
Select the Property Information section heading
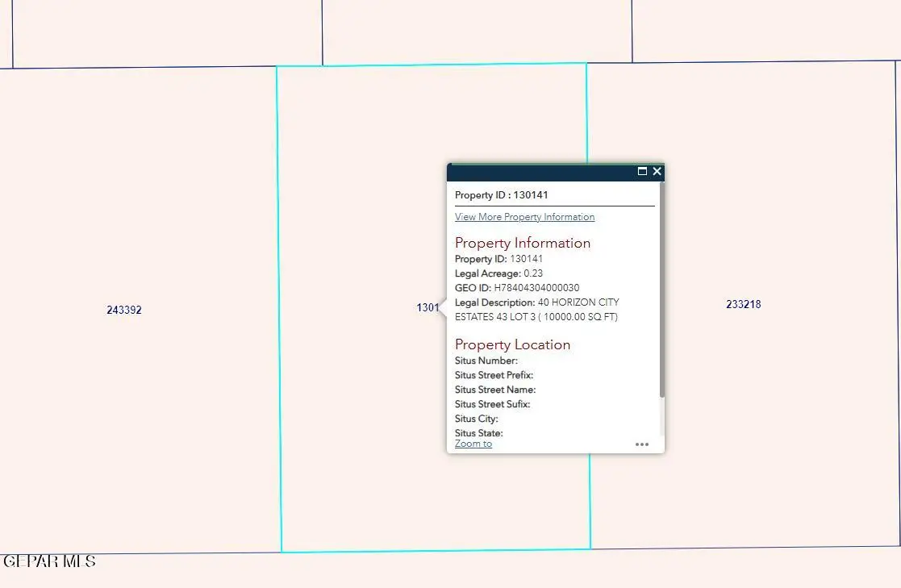tap(523, 242)
